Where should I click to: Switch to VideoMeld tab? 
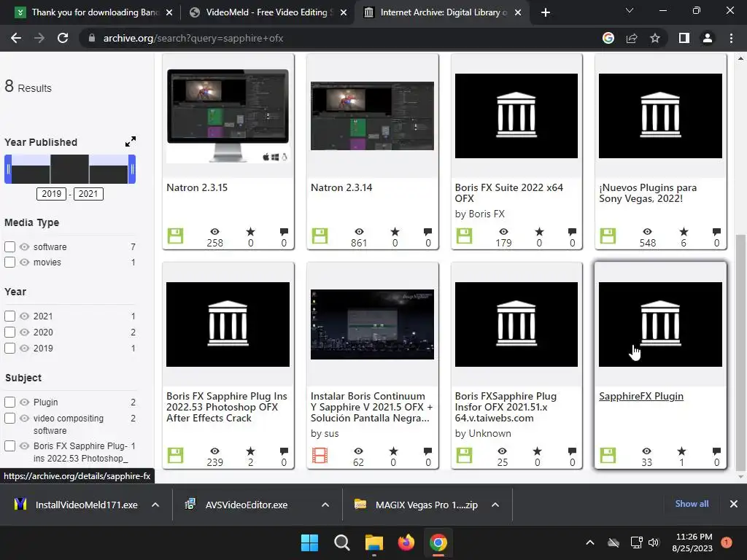(x=270, y=12)
